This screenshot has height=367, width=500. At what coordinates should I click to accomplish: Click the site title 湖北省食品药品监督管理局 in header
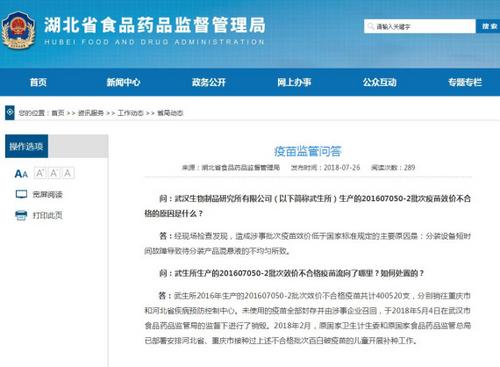coord(155,25)
